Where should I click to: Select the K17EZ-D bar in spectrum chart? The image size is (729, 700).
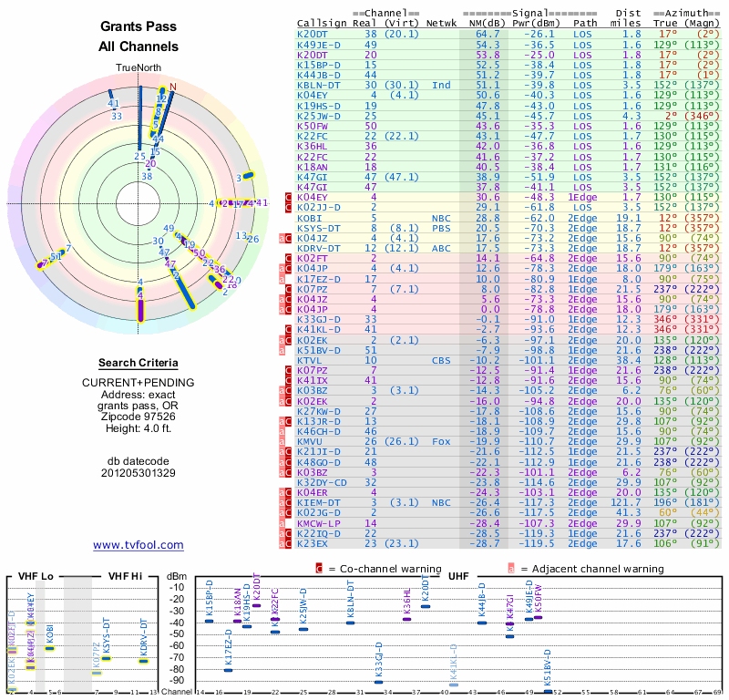pyautogui.click(x=228, y=670)
